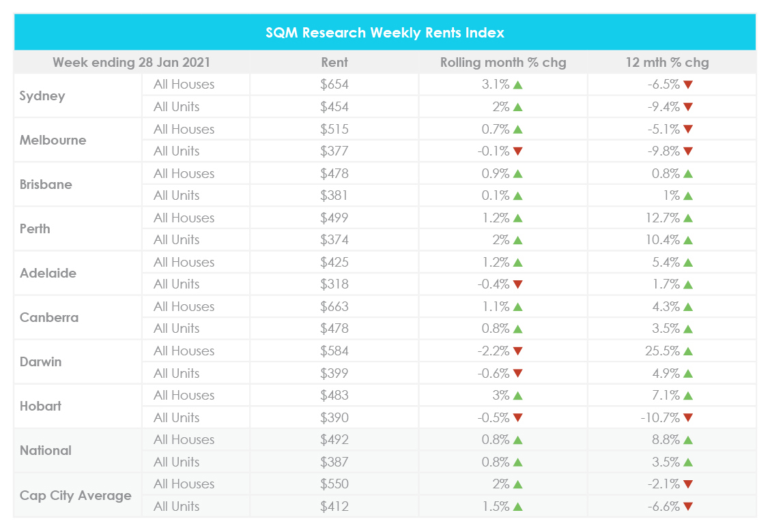Select the National row label

[46, 451]
